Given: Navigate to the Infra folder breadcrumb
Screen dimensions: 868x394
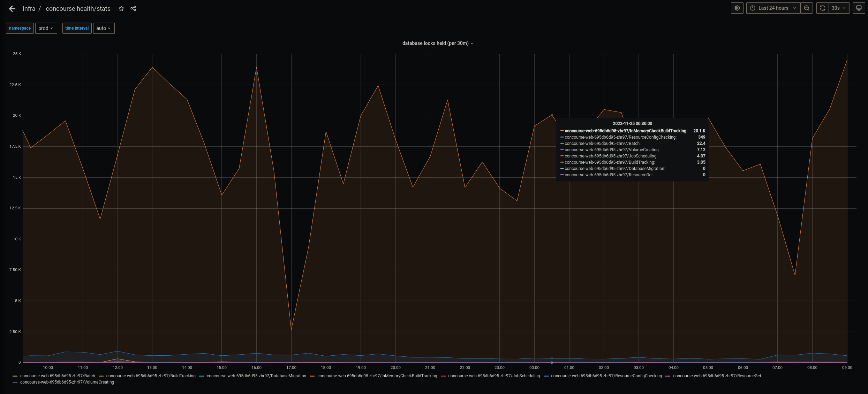Looking at the screenshot, I should click(29, 8).
